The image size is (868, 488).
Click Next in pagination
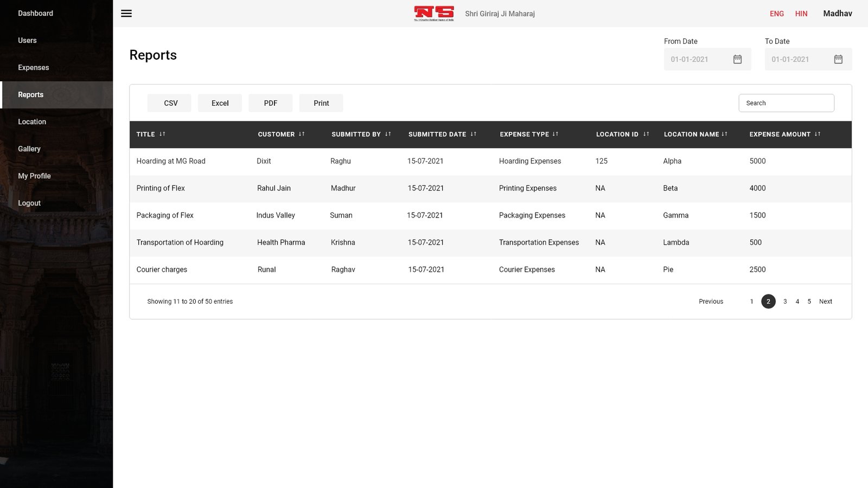point(825,301)
